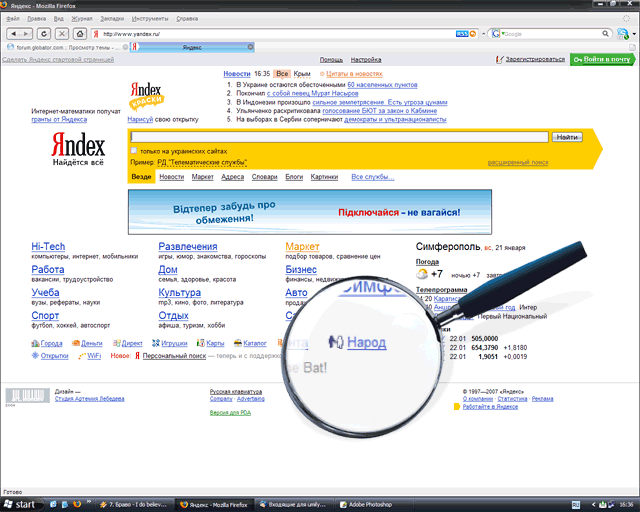Viewport: 640px width, 512px height.
Task: Click the Studio Lebedev barcode logo
Action: 27,396
